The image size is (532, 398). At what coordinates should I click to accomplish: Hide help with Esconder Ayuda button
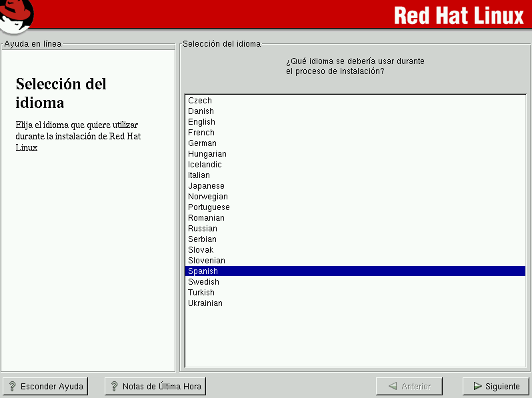point(45,386)
